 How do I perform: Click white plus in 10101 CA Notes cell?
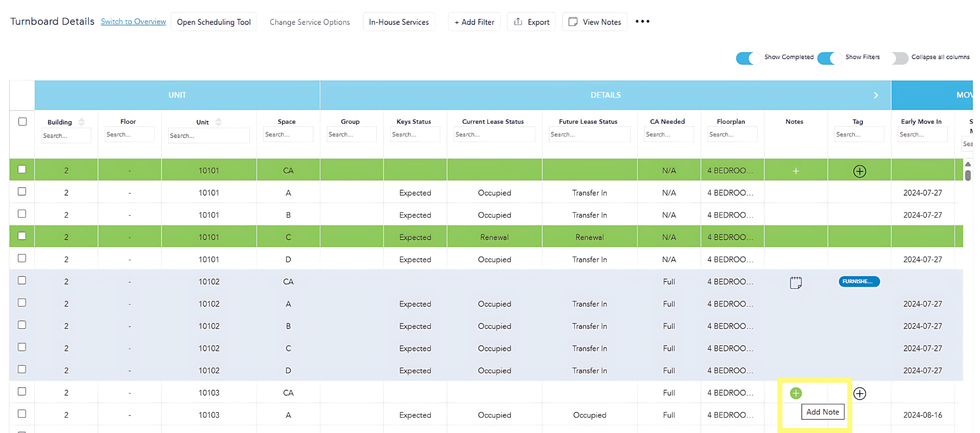[796, 171]
